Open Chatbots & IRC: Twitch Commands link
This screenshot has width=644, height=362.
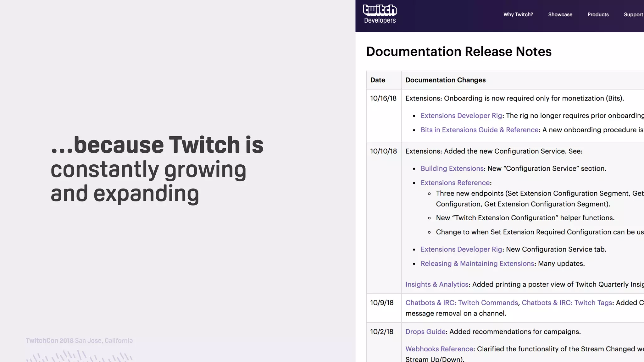(x=462, y=303)
